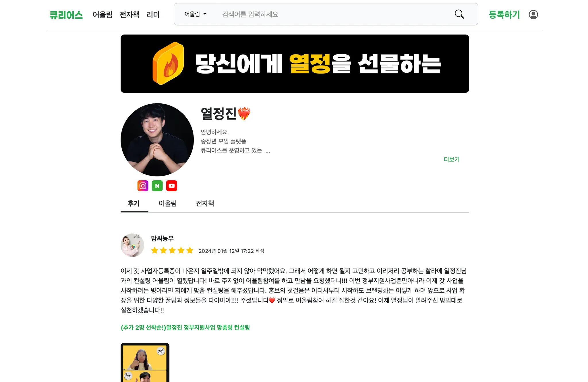
Task: Click the 큐리어스 logo
Action: pos(66,15)
